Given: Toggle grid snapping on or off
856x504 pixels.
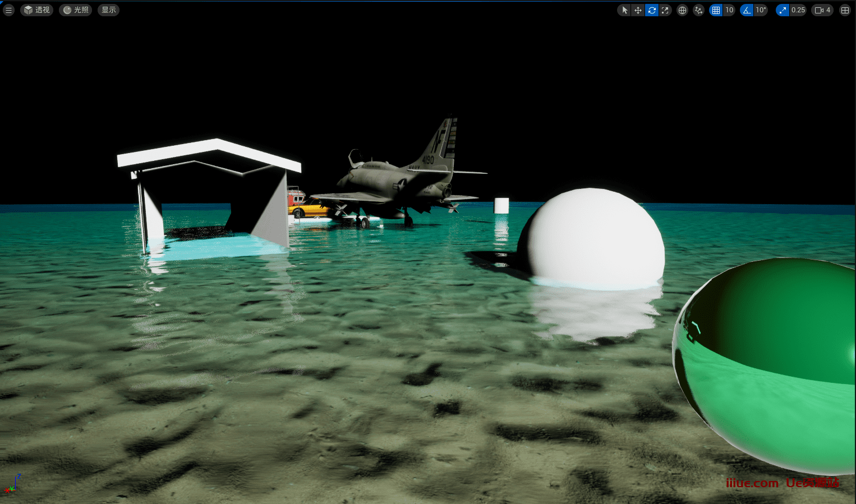Looking at the screenshot, I should tap(716, 10).
